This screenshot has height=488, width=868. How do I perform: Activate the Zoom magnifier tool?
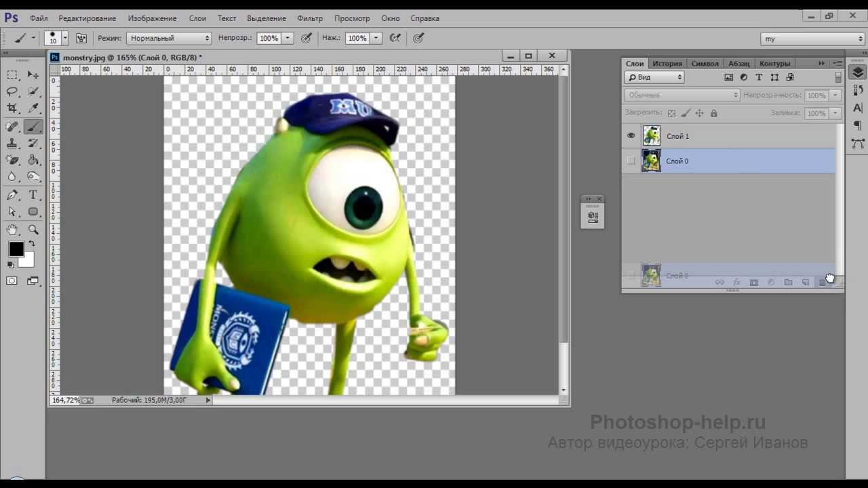coord(33,230)
